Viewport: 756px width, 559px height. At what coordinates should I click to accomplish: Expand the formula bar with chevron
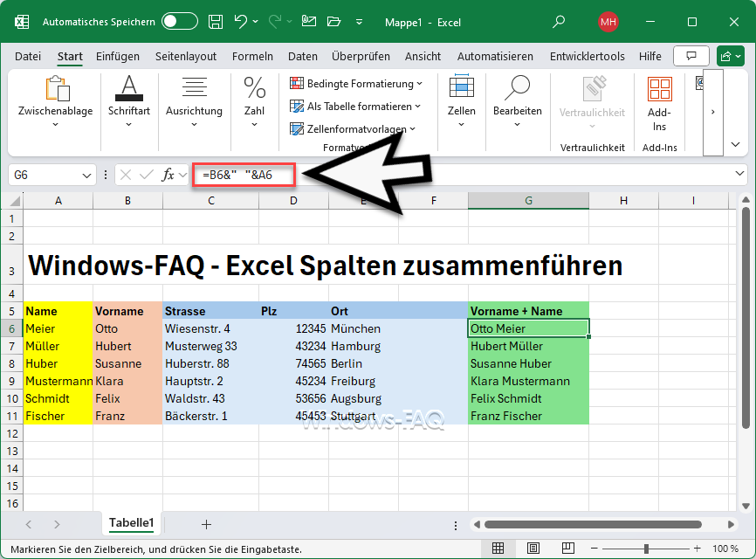pos(739,174)
